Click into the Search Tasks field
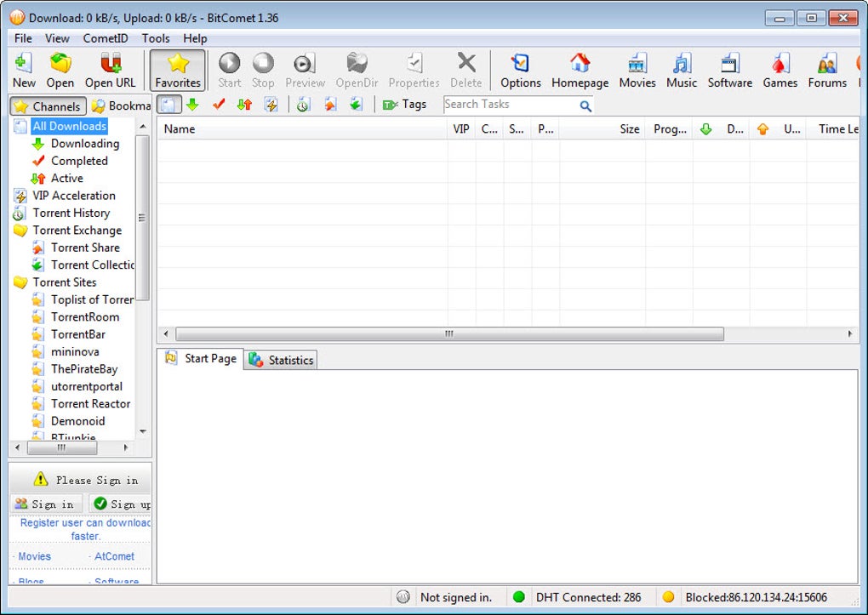This screenshot has width=868, height=615. pos(511,105)
